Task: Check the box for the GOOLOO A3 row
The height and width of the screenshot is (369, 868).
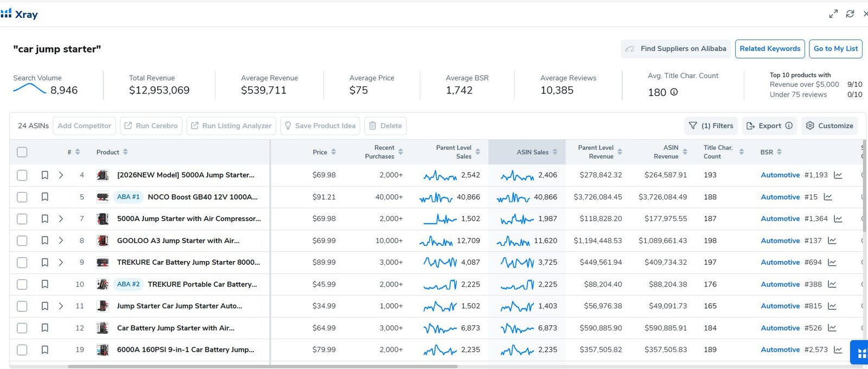Action: 22,240
